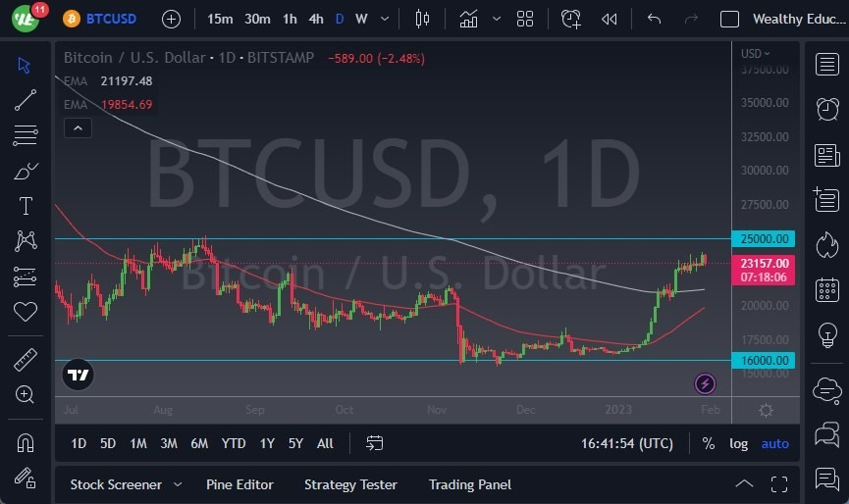This screenshot has width=849, height=504.
Task: Set the range to 5D
Action: (x=108, y=443)
